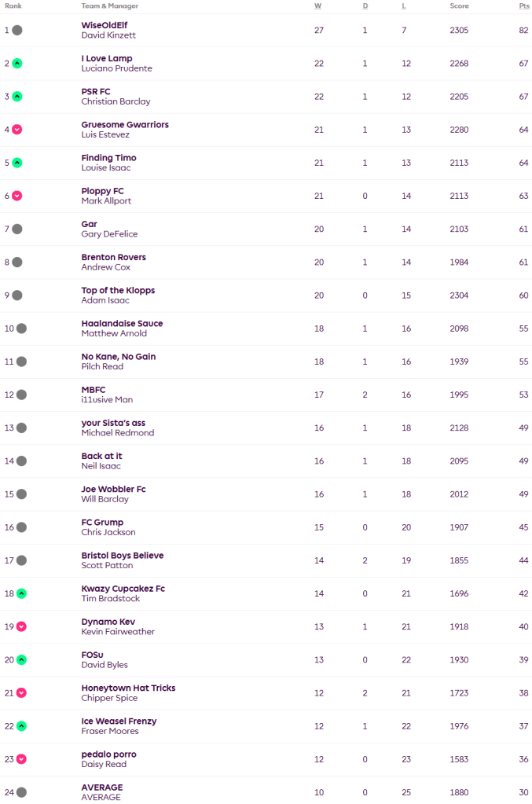Screen dimensions: 532x804
Task: Click green up arrow beside Kwazy Cupcakez Fc
Action: [x=21, y=593]
